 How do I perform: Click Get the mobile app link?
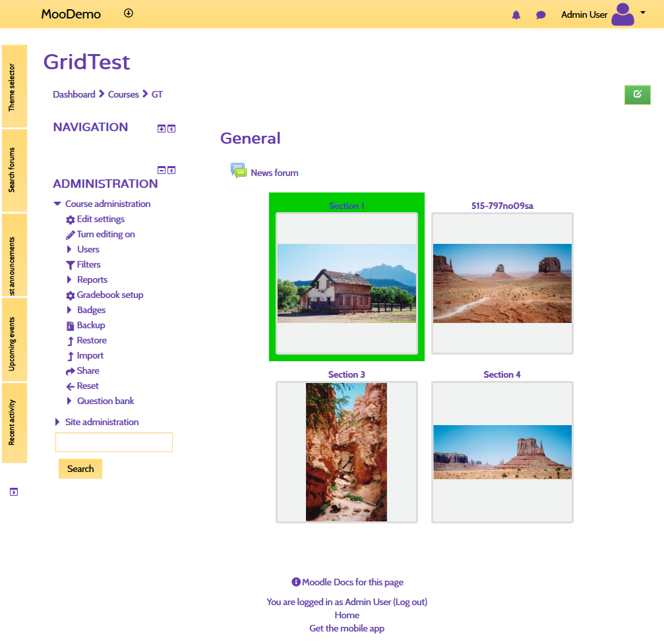click(x=347, y=628)
